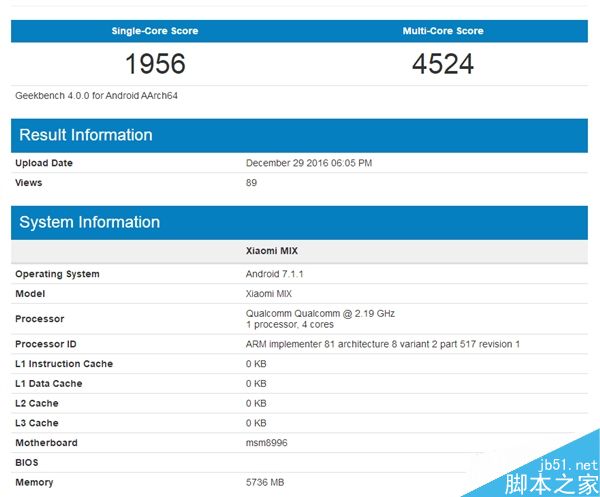The height and width of the screenshot is (497, 600).
Task: Click the bold 'Xiaomi MIX' column heading
Action: (x=272, y=251)
